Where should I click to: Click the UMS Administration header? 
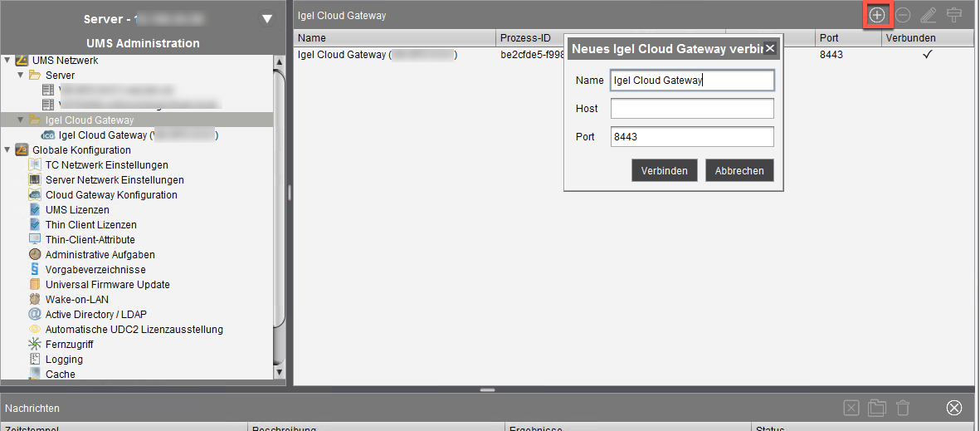pos(143,43)
